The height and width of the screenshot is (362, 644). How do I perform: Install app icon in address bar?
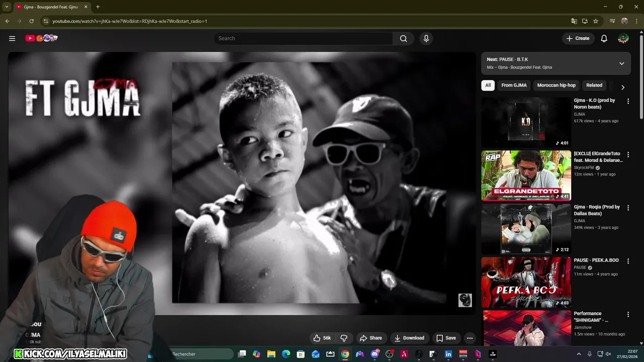pyautogui.click(x=585, y=21)
